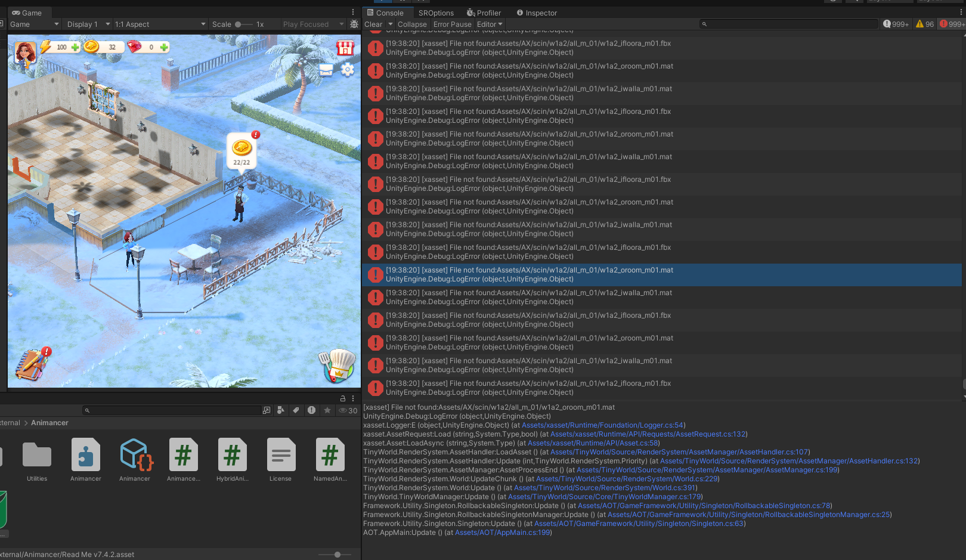966x560 pixels.
Task: Expand the Editor dropdown in Console
Action: tap(490, 24)
